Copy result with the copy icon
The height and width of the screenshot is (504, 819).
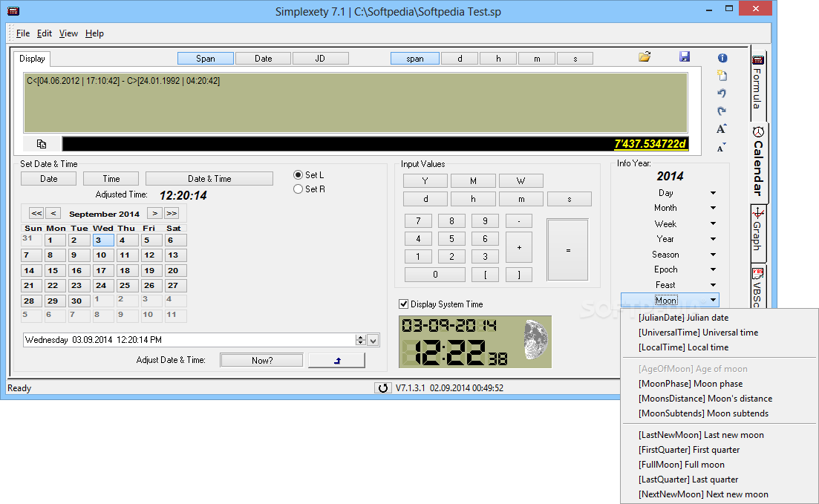[x=42, y=143]
